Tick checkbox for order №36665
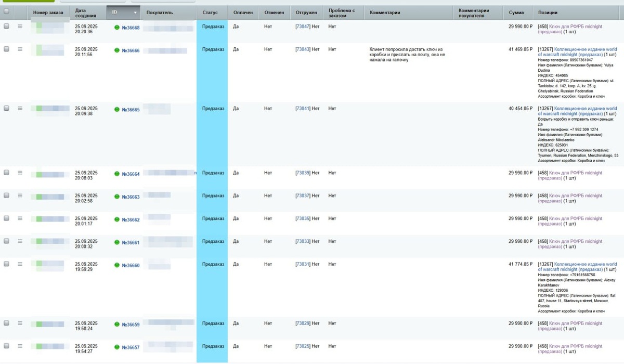This screenshot has height=364, width=624. [6, 108]
